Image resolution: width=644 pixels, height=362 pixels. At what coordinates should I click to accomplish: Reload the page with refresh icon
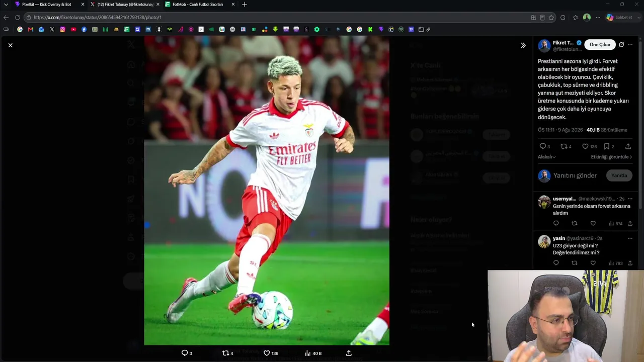[17, 17]
